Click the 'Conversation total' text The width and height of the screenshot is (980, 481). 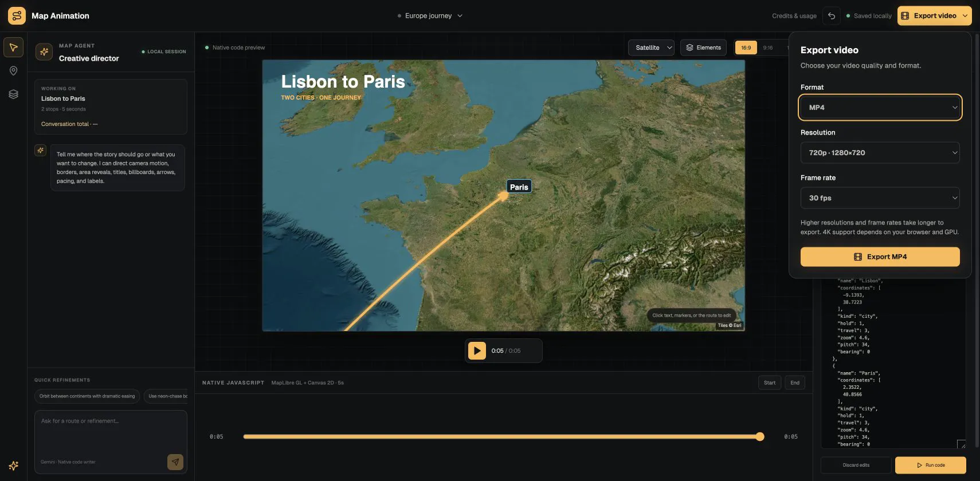click(x=69, y=124)
